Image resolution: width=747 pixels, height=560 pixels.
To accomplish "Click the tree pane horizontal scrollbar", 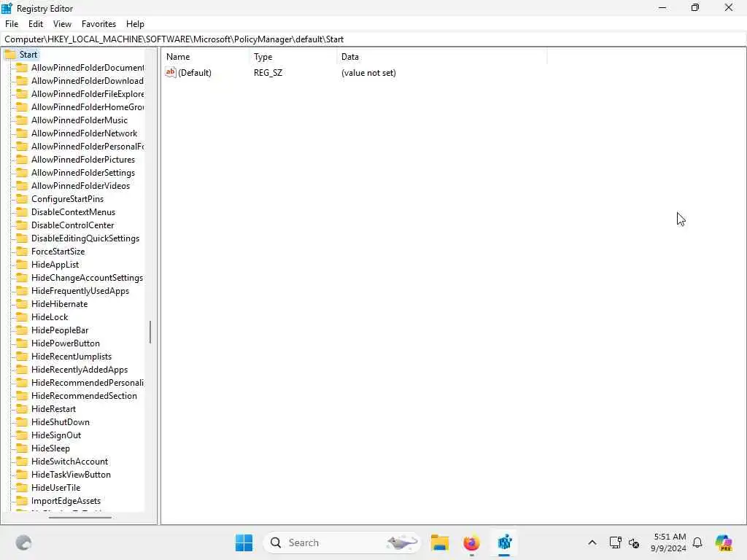I will click(80, 517).
